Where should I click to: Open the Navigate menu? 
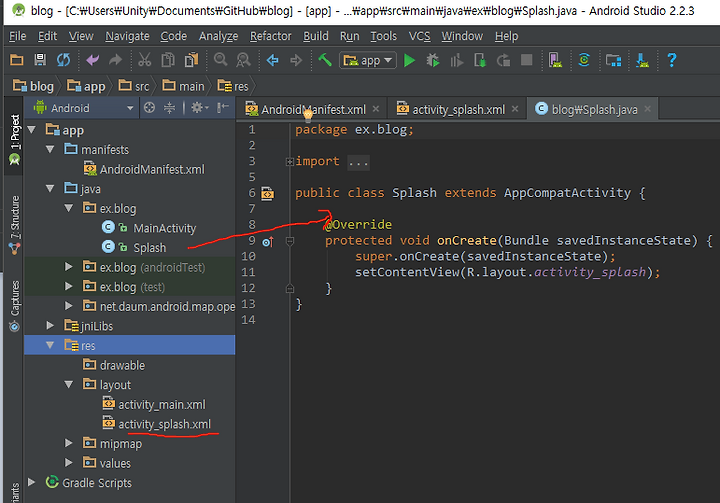(127, 36)
